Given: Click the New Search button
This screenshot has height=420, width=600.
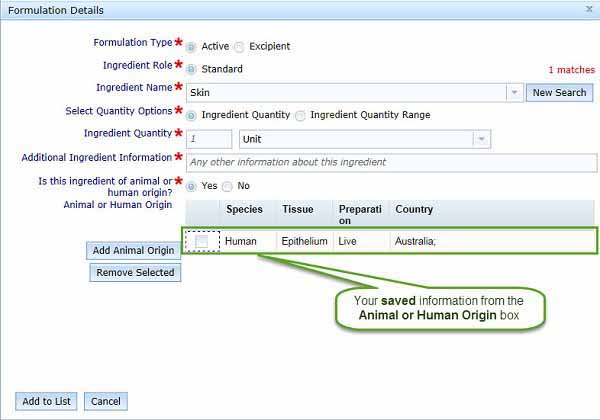Looking at the screenshot, I should pyautogui.click(x=559, y=92).
